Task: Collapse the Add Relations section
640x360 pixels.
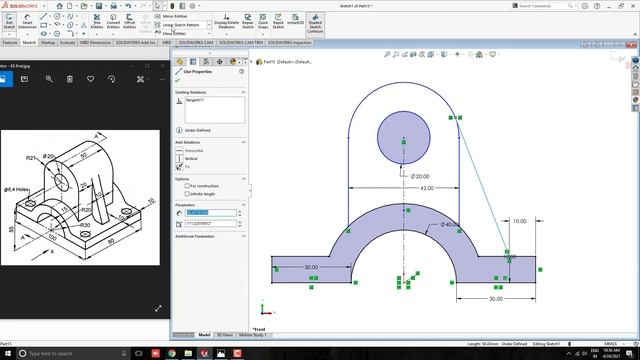Action: coord(244,142)
